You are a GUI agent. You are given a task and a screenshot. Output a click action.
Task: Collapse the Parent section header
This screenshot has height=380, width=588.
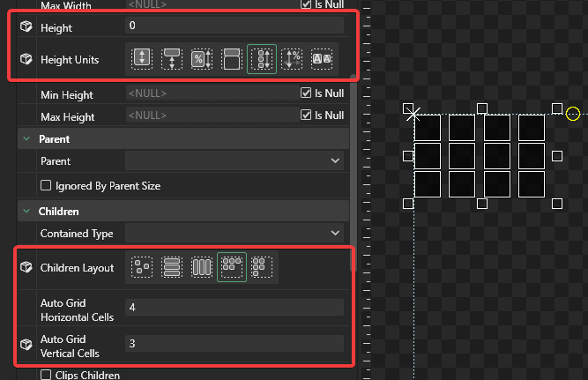click(25, 139)
